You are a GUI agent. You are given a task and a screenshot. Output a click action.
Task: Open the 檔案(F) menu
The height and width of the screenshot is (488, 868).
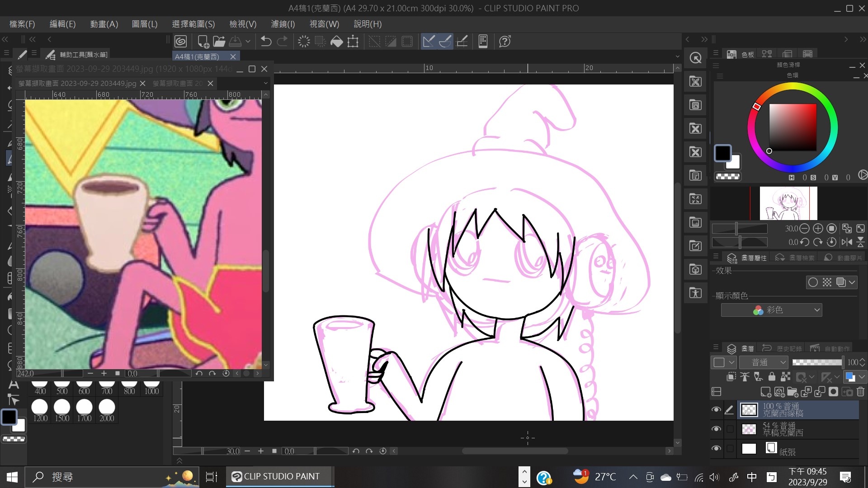pos(22,24)
